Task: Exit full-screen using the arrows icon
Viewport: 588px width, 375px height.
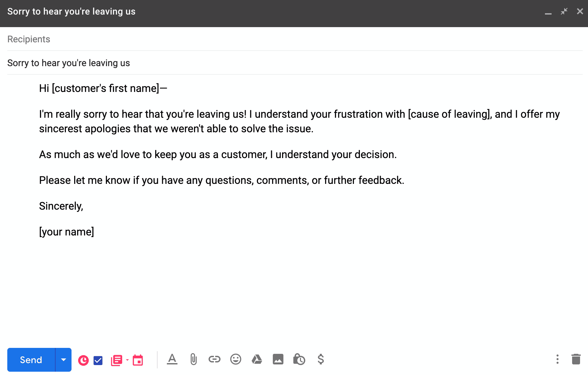Action: 564,12
